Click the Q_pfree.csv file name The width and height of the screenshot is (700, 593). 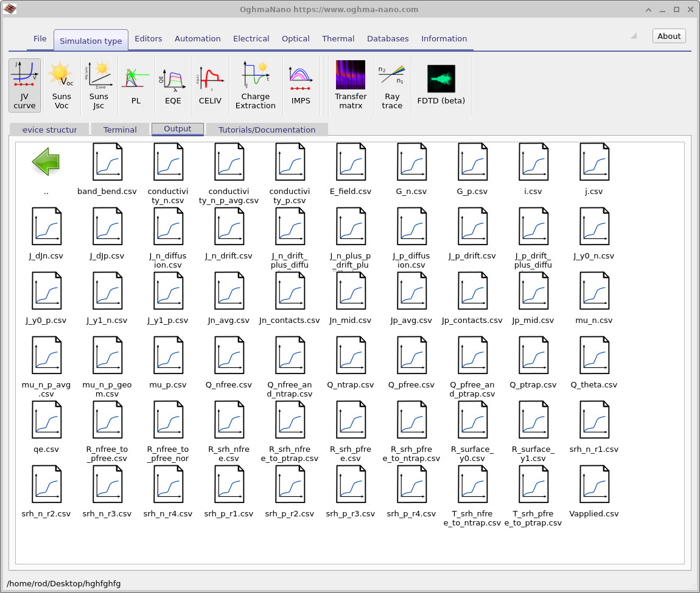pos(411,384)
